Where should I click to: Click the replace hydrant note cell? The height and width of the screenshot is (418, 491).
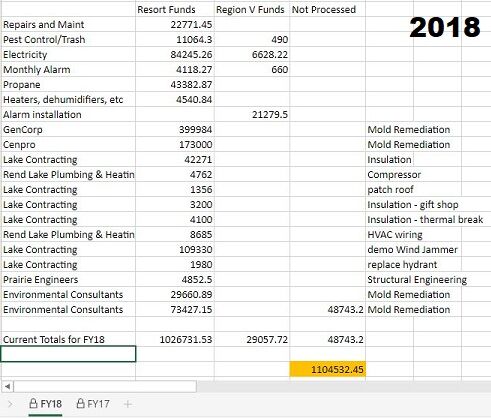pos(402,264)
